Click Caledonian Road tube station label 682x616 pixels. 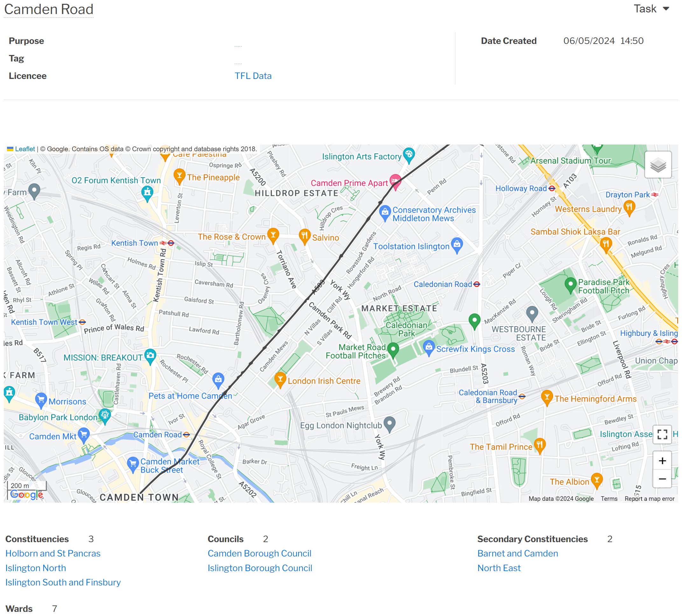[442, 284]
